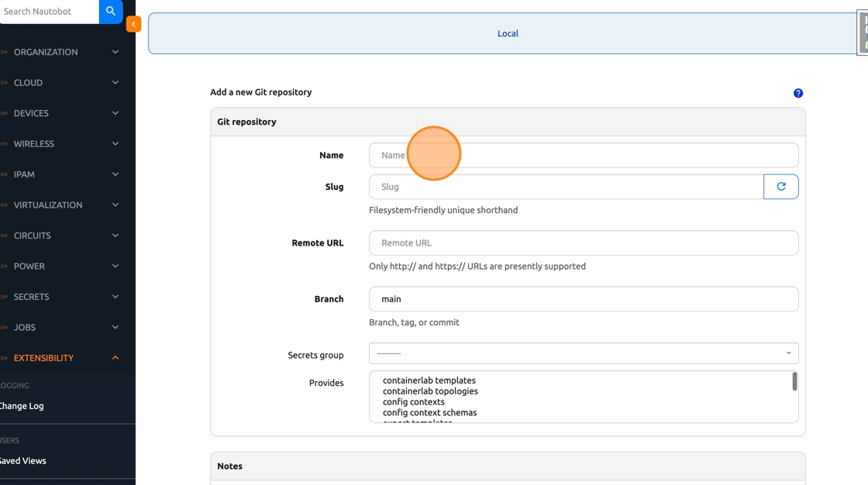Click the Search Nautobot box
The width and height of the screenshot is (868, 485).
[48, 12]
